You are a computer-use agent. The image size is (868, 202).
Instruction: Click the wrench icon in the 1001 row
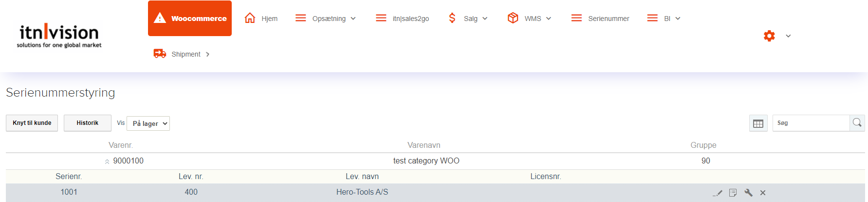[748, 193]
